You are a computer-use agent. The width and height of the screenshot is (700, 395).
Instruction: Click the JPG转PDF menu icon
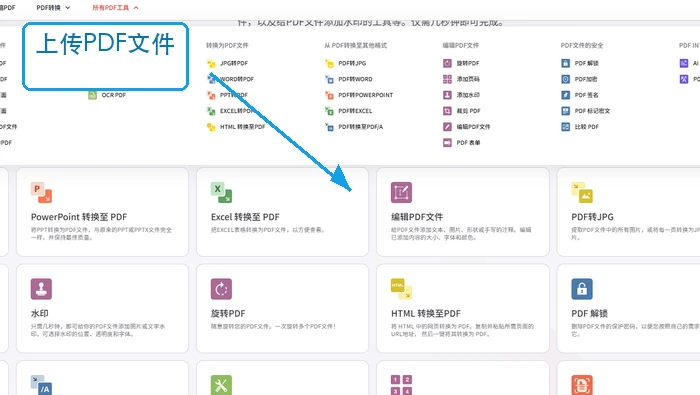pyautogui.click(x=211, y=63)
